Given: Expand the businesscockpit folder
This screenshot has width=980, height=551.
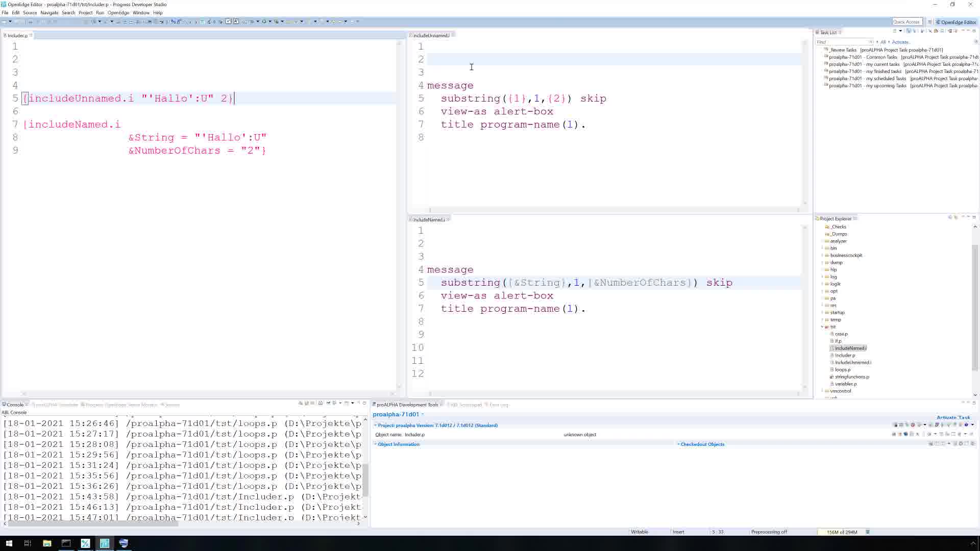Looking at the screenshot, I should tap(822, 255).
